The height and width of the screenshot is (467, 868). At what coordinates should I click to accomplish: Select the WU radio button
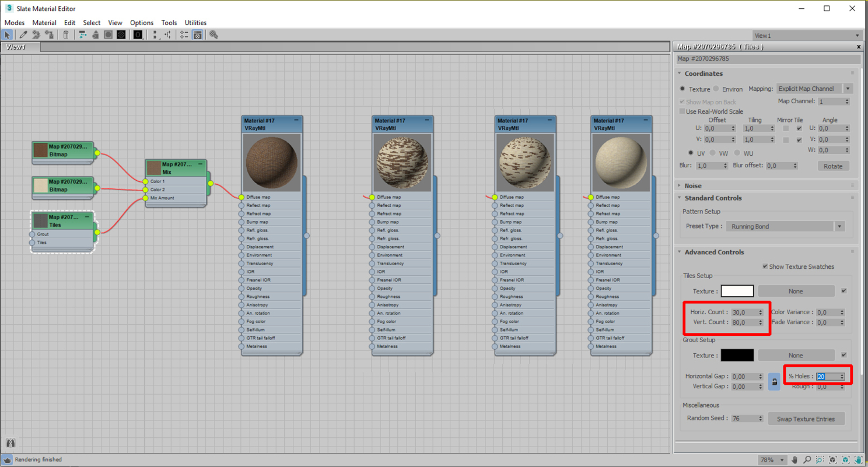pos(736,153)
